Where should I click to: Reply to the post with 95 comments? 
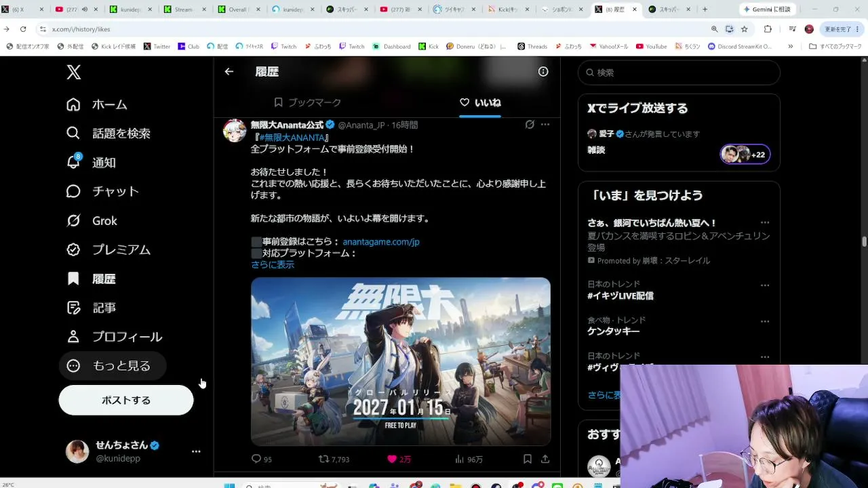pyautogui.click(x=262, y=459)
